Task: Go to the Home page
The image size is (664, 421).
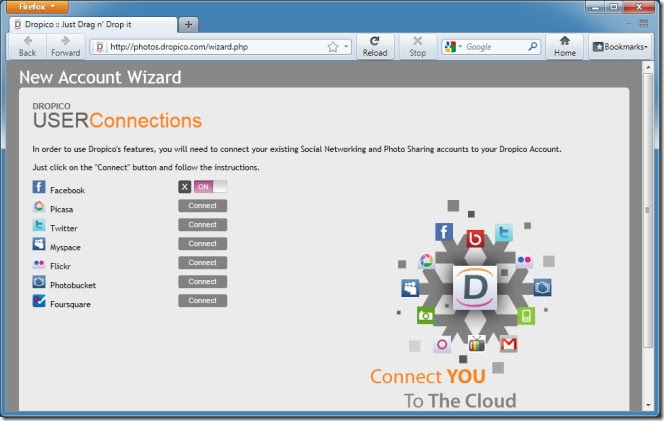Action: [565, 47]
